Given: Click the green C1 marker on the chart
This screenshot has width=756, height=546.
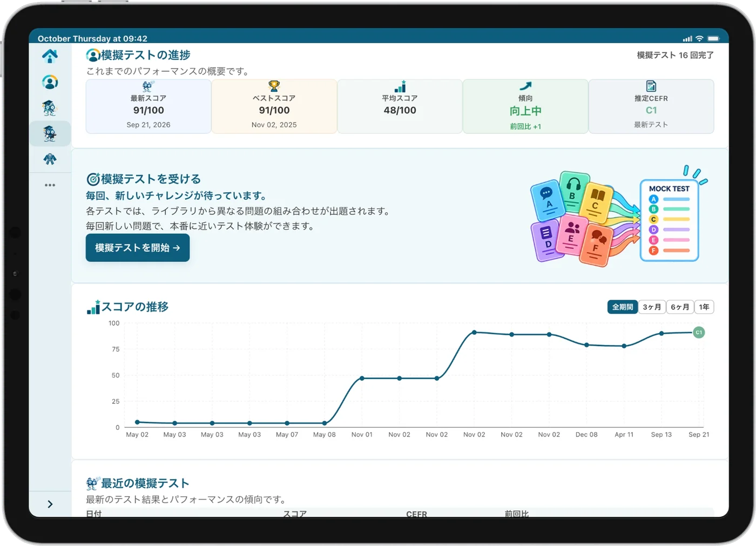Looking at the screenshot, I should pos(699,332).
